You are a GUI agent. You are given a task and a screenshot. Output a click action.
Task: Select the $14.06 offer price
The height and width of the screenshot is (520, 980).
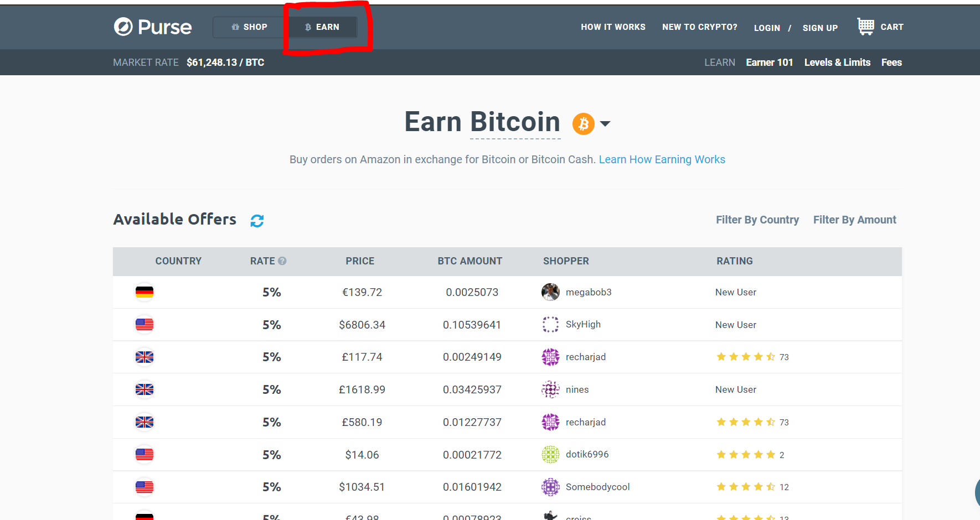pos(362,455)
